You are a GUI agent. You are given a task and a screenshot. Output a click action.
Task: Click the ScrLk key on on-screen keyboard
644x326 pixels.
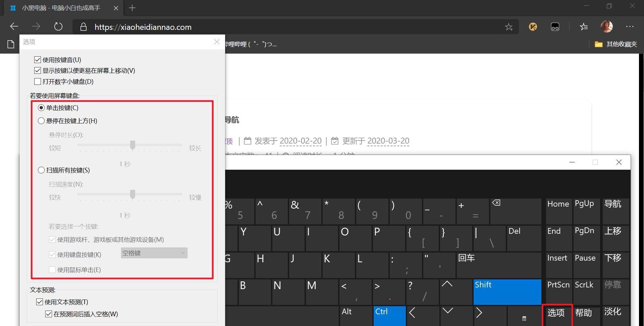coord(586,292)
